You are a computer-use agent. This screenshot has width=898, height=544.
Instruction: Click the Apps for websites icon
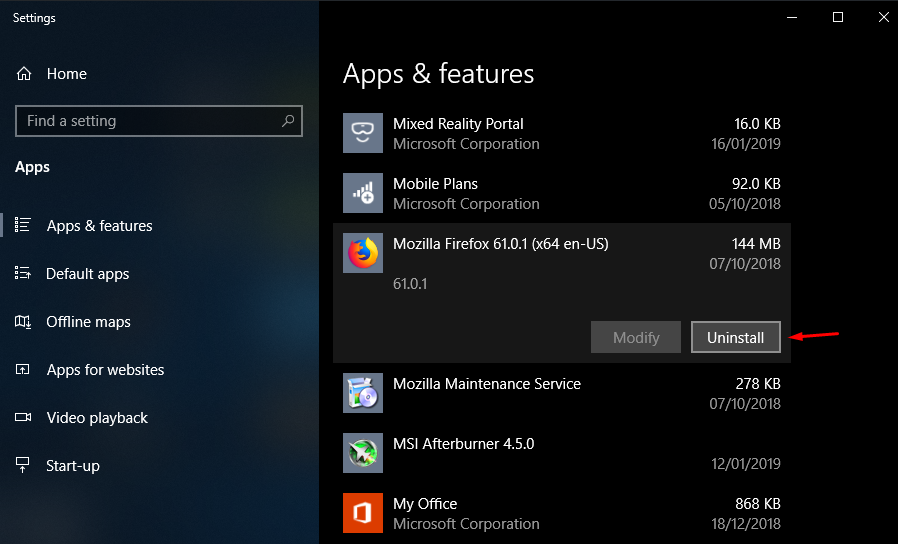[22, 369]
